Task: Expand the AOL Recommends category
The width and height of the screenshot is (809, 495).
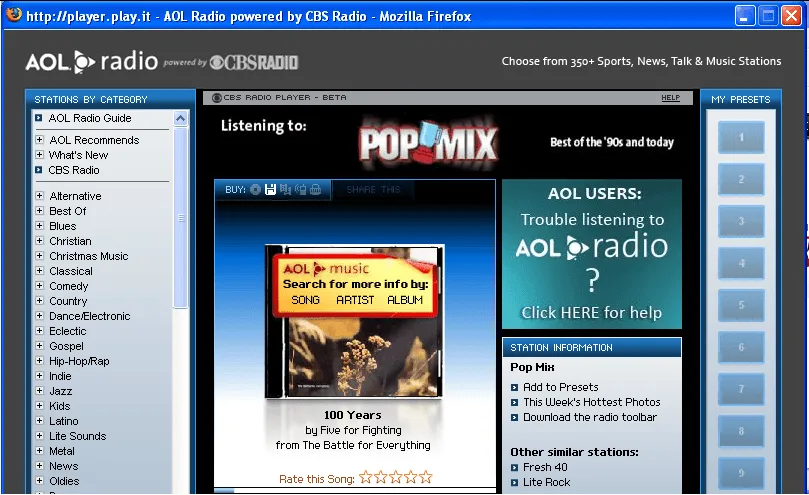Action: tap(39, 139)
